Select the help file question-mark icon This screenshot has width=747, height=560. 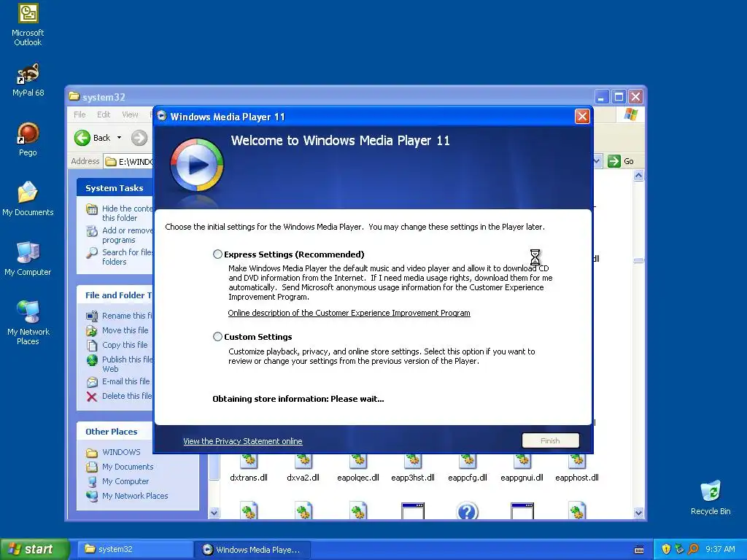pyautogui.click(x=467, y=511)
